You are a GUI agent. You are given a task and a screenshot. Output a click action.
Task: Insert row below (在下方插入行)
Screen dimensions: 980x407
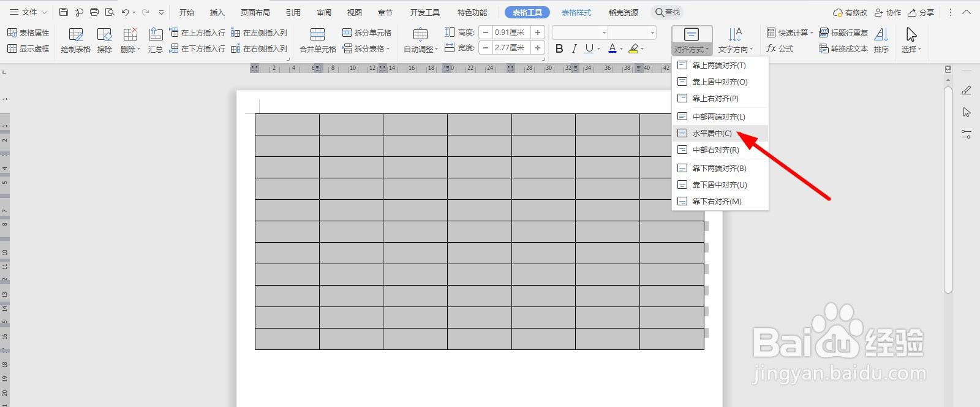click(197, 48)
